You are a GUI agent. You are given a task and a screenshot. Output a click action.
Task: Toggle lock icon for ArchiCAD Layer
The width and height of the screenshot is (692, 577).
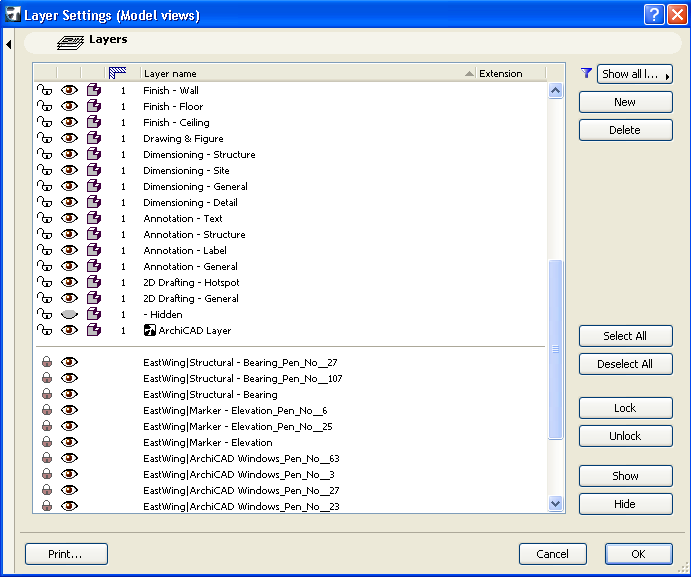44,331
